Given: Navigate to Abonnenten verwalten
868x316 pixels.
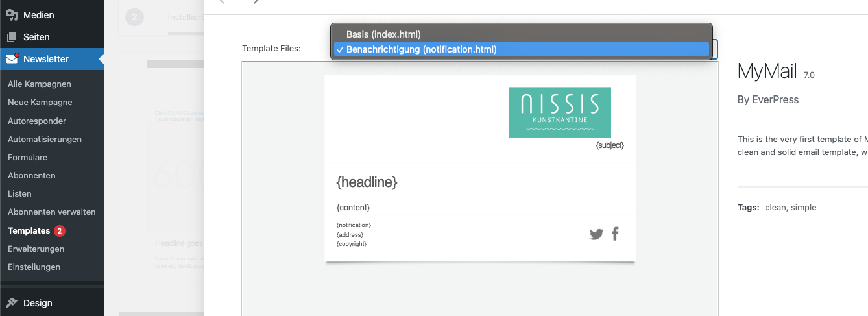Looking at the screenshot, I should click(52, 212).
